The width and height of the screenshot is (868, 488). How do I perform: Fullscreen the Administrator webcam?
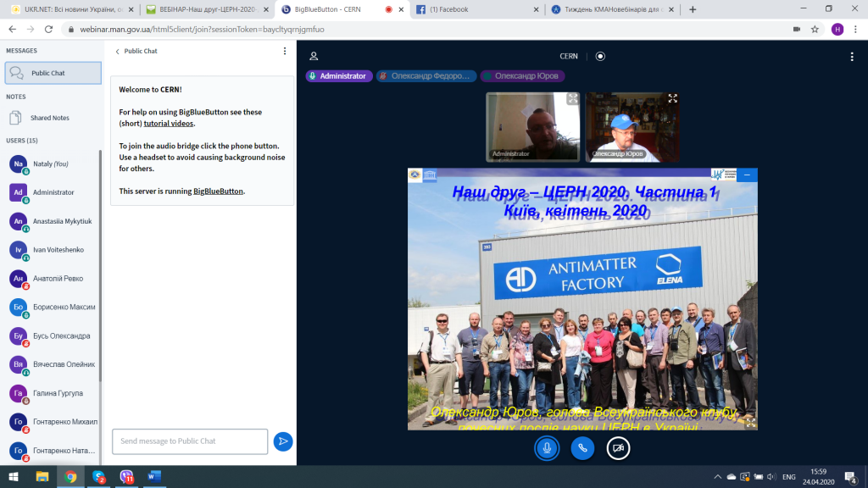coord(572,98)
